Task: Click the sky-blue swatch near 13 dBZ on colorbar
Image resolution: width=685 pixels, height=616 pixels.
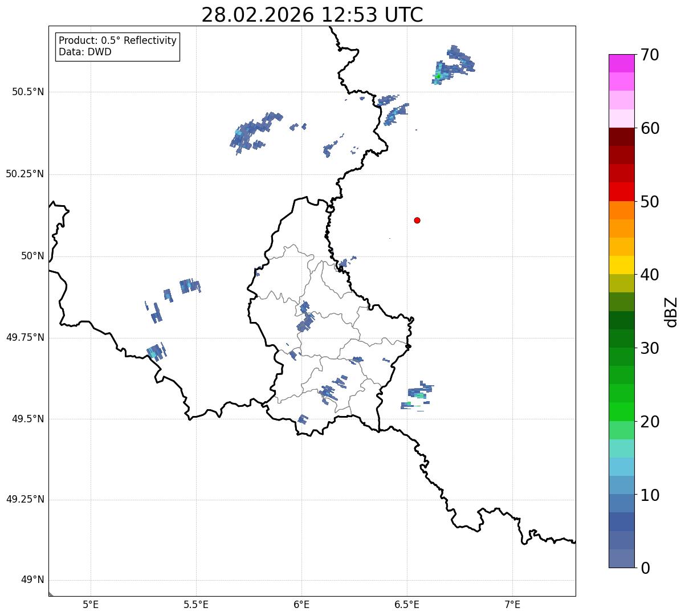Action: pyautogui.click(x=622, y=467)
